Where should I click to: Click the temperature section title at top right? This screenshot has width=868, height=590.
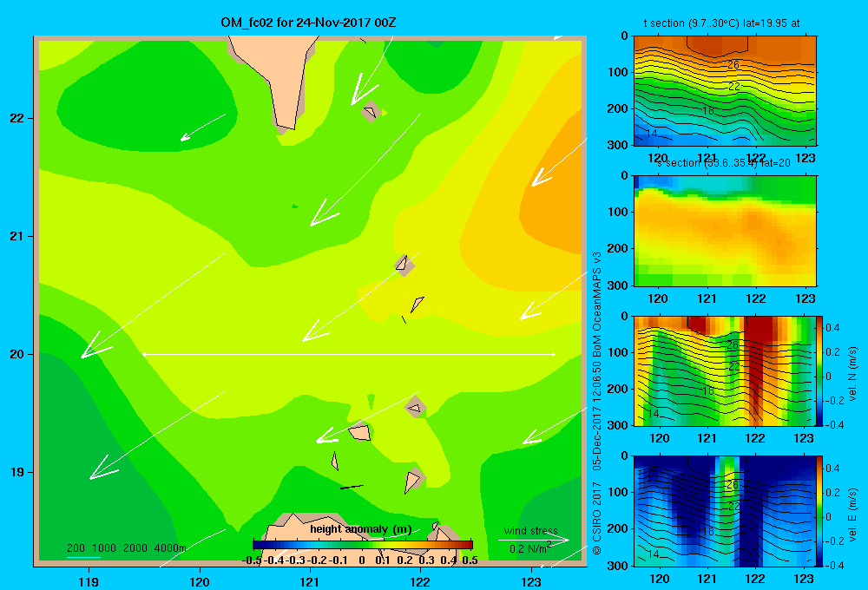pyautogui.click(x=721, y=23)
